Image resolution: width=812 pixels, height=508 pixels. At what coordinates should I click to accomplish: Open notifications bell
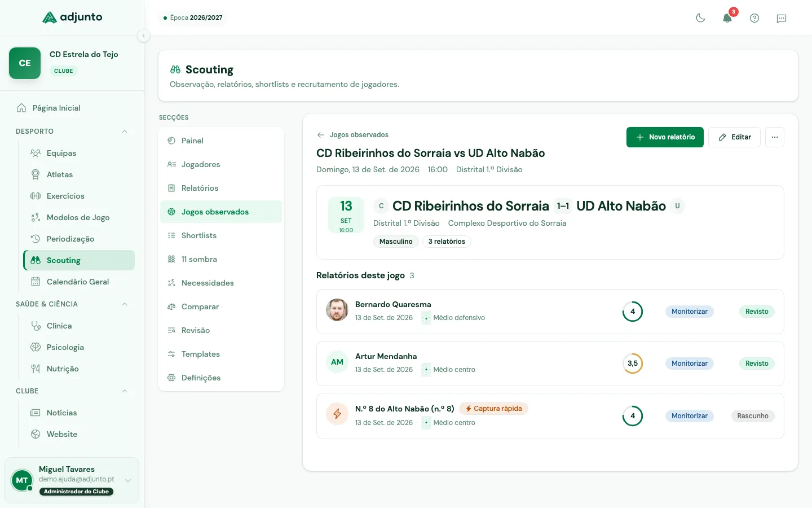click(x=727, y=18)
